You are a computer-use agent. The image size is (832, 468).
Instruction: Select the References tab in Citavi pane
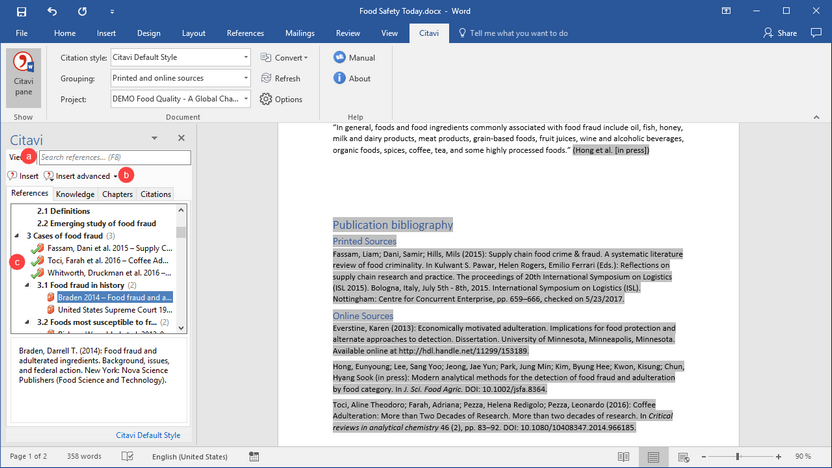[30, 194]
